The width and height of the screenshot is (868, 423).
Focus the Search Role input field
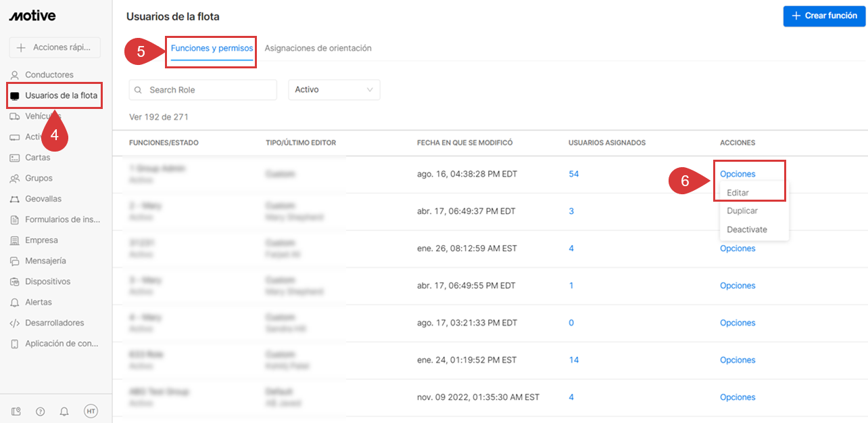click(x=210, y=90)
